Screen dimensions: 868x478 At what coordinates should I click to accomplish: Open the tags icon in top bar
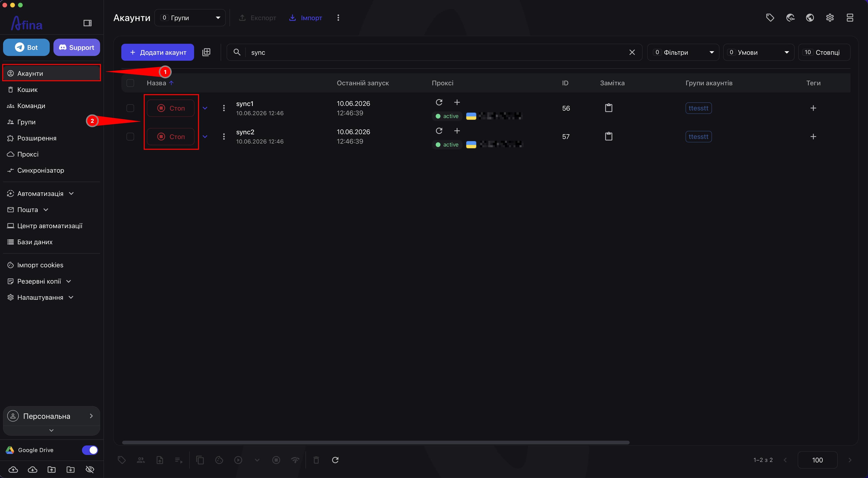[770, 18]
